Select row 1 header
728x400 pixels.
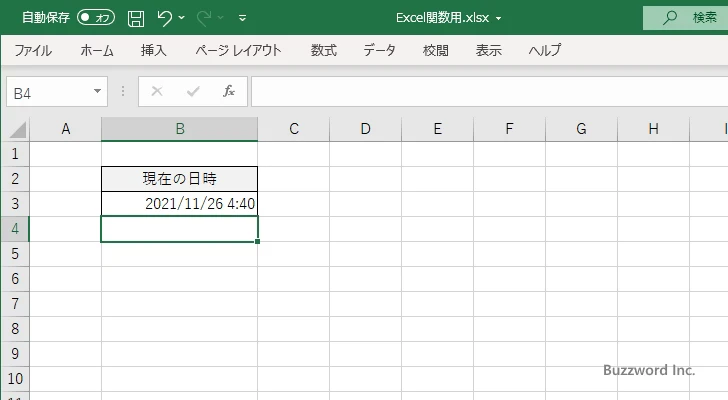[15, 154]
